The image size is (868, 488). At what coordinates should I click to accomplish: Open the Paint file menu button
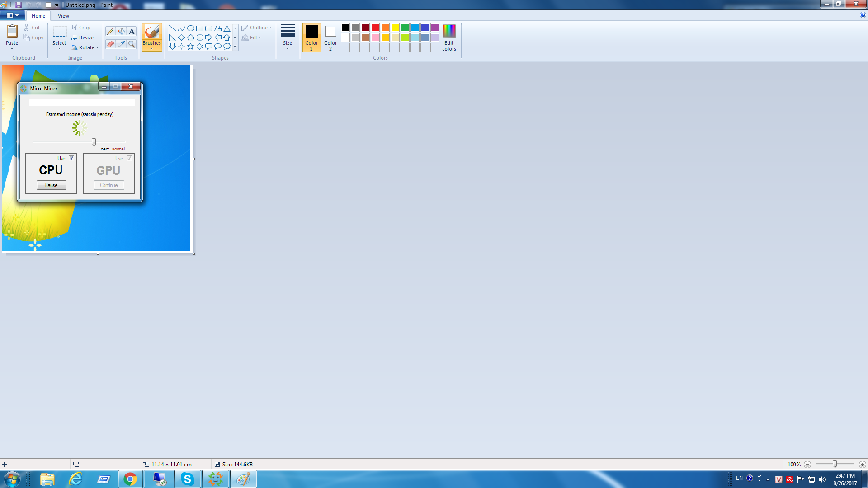[x=12, y=15]
